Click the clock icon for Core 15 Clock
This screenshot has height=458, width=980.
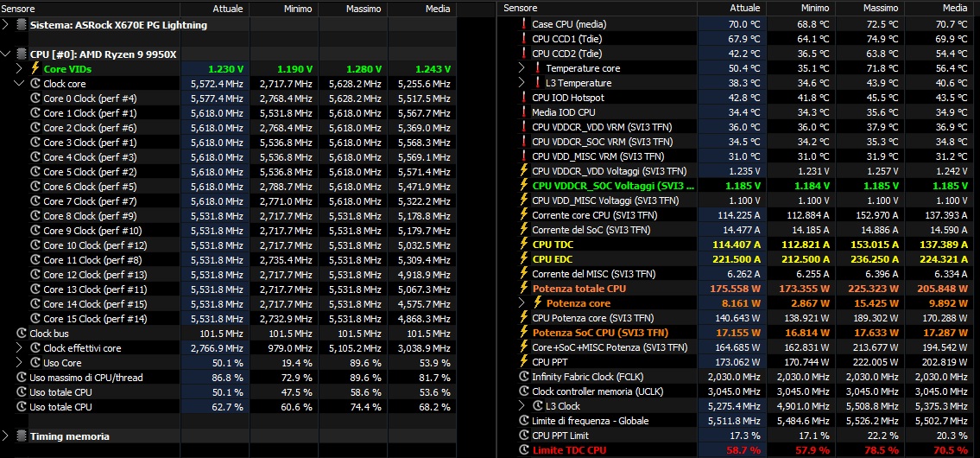[35, 319]
